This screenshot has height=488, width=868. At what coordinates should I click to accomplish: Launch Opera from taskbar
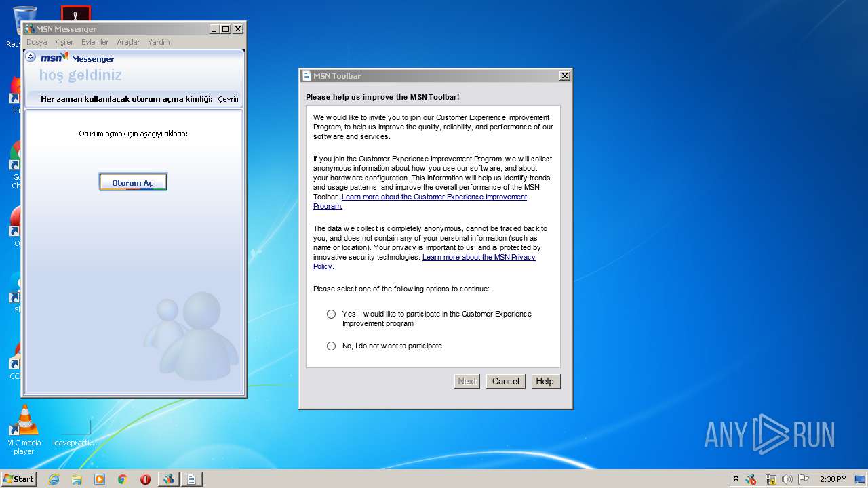(145, 479)
